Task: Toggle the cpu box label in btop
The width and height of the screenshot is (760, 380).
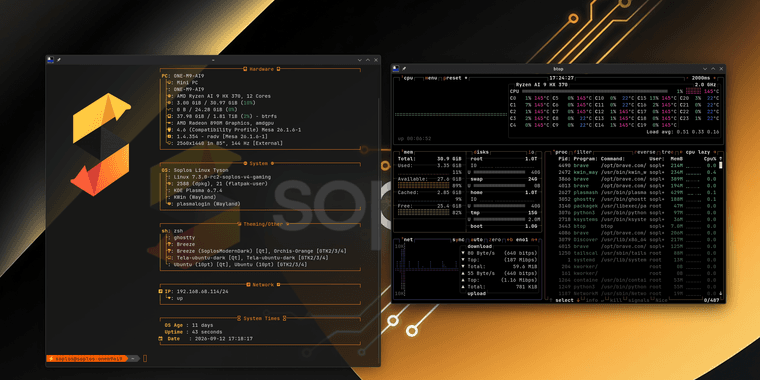Action: pyautogui.click(x=407, y=78)
